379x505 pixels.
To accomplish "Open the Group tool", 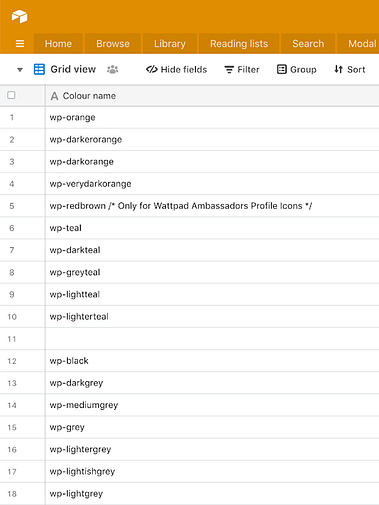I will (296, 69).
